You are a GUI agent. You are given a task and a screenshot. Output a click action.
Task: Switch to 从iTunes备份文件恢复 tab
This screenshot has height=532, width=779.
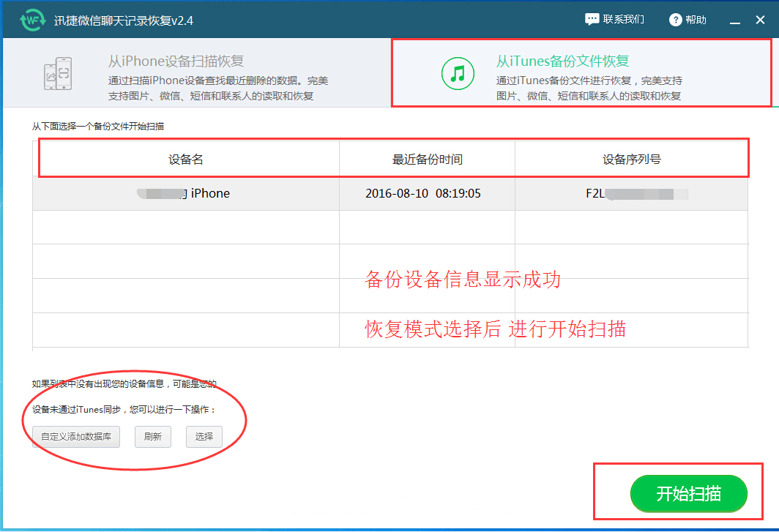(581, 73)
